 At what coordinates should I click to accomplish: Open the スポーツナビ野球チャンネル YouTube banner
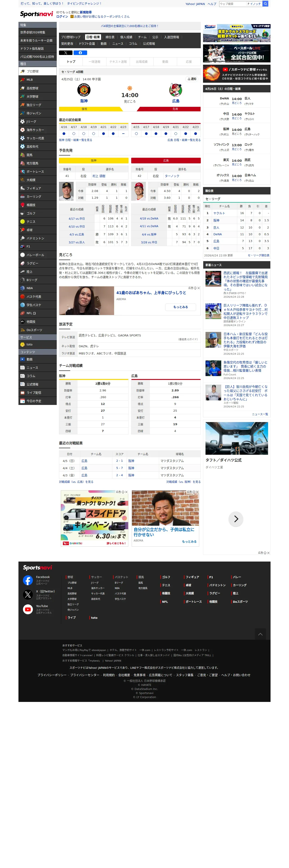pos(237,73)
